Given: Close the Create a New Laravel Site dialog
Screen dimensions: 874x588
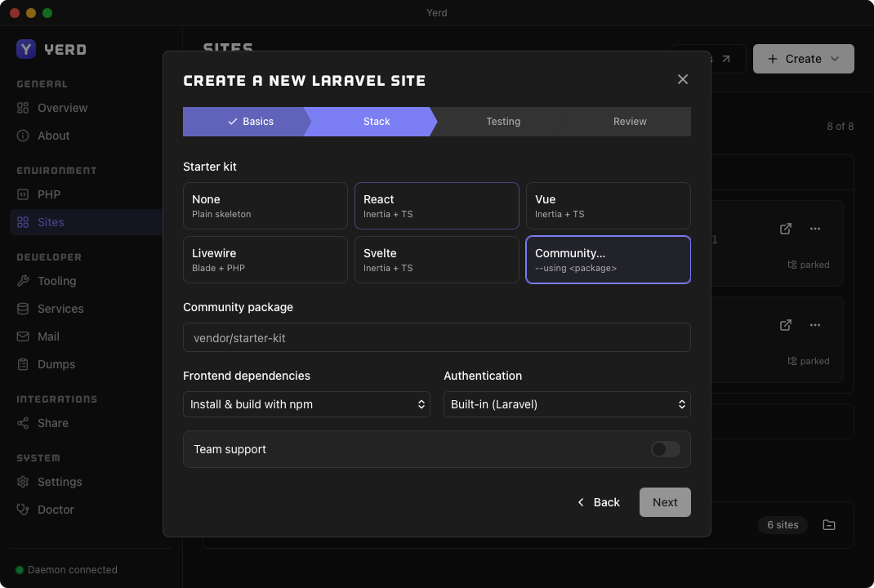Looking at the screenshot, I should tap(682, 79).
